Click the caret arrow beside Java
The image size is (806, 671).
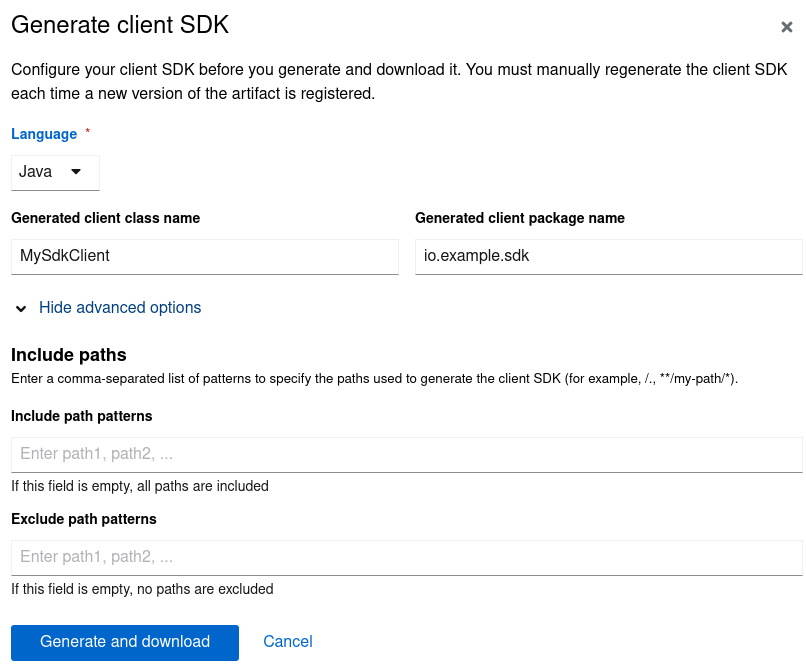click(76, 171)
